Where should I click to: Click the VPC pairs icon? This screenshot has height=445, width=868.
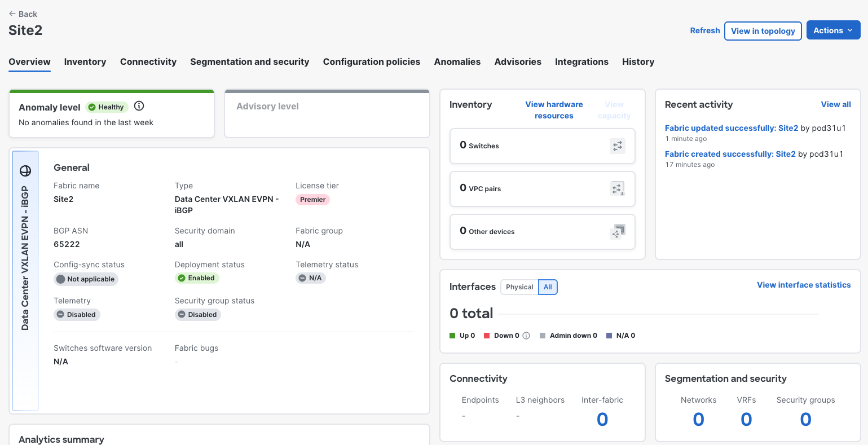coord(618,189)
